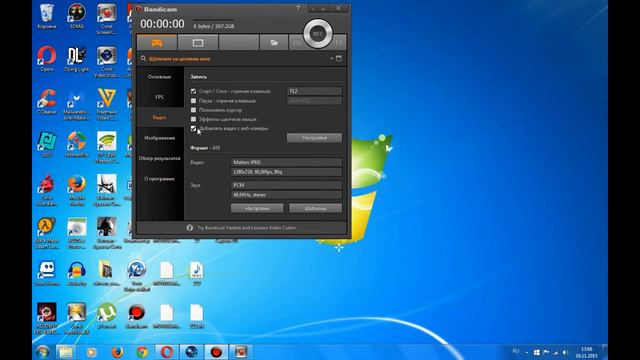This screenshot has width=640, height=360.
Task: Open the output folder icon in Bandicam
Action: click(x=274, y=42)
